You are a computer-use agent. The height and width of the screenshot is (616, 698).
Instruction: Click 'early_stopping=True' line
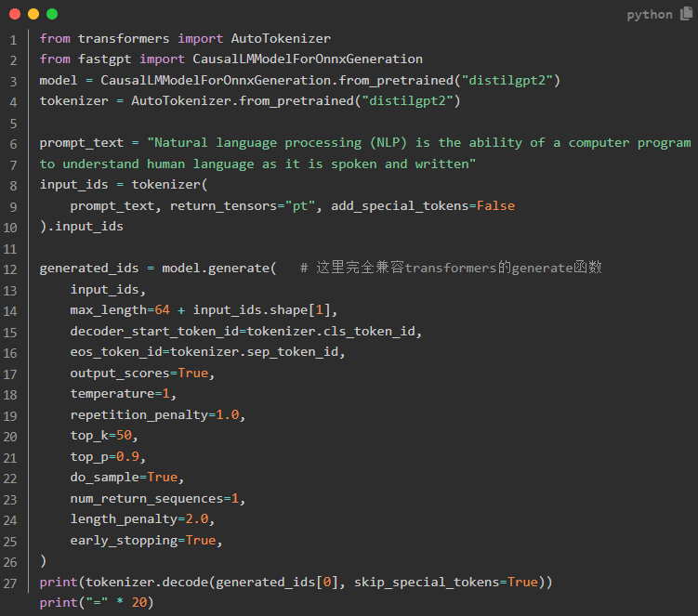pyautogui.click(x=147, y=541)
